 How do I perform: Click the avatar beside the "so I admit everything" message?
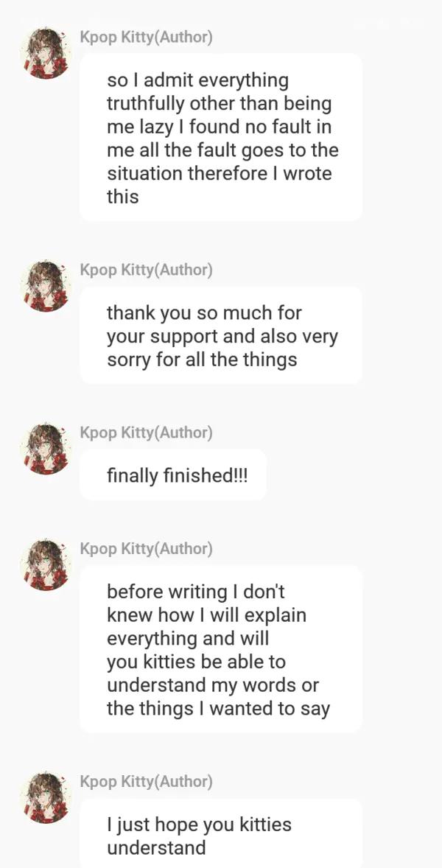pyautogui.click(x=46, y=53)
